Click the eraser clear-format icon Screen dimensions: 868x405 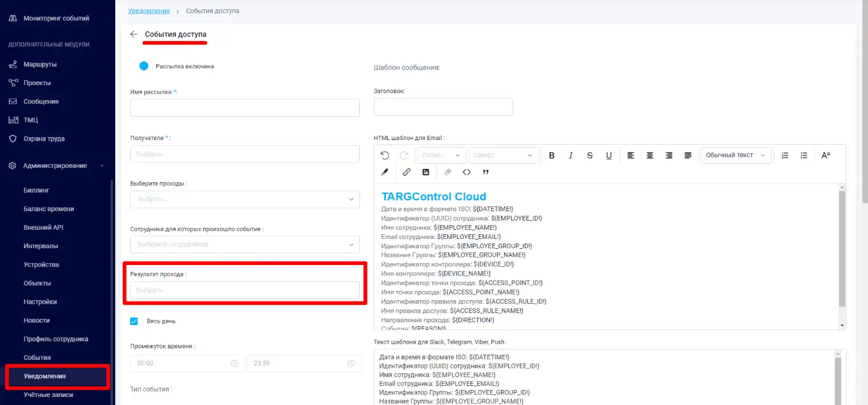pos(448,172)
